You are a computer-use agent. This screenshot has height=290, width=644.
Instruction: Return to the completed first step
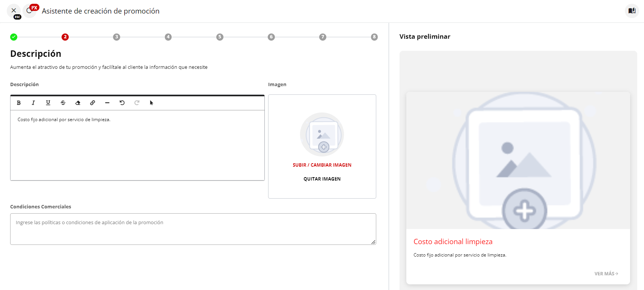tap(14, 37)
